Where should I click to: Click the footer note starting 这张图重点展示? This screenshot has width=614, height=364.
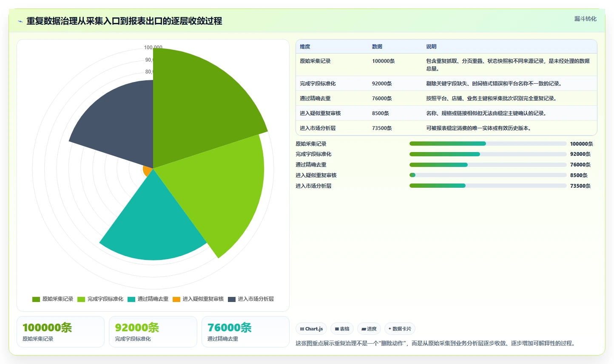point(436,343)
